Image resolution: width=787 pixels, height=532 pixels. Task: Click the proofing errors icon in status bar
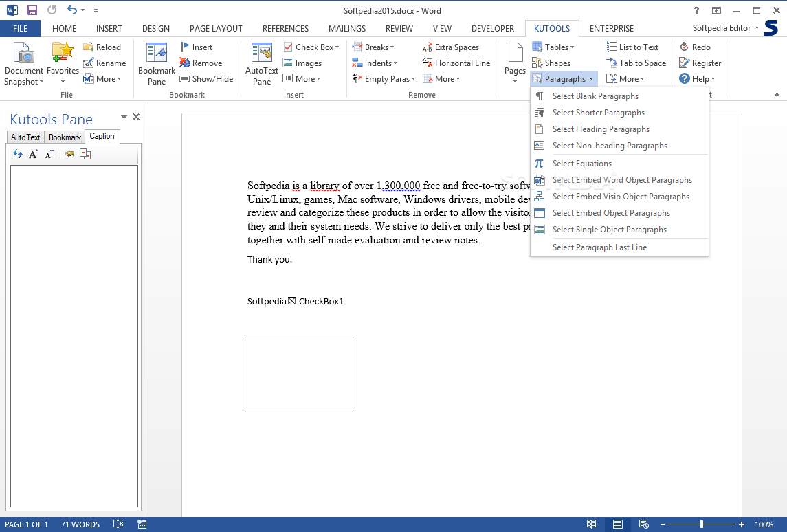point(118,524)
